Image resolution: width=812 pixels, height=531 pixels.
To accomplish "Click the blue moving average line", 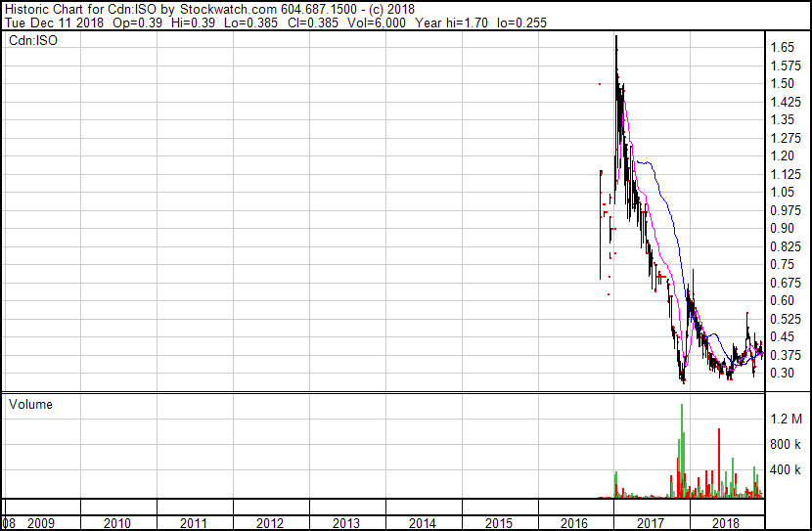I will click(665, 186).
